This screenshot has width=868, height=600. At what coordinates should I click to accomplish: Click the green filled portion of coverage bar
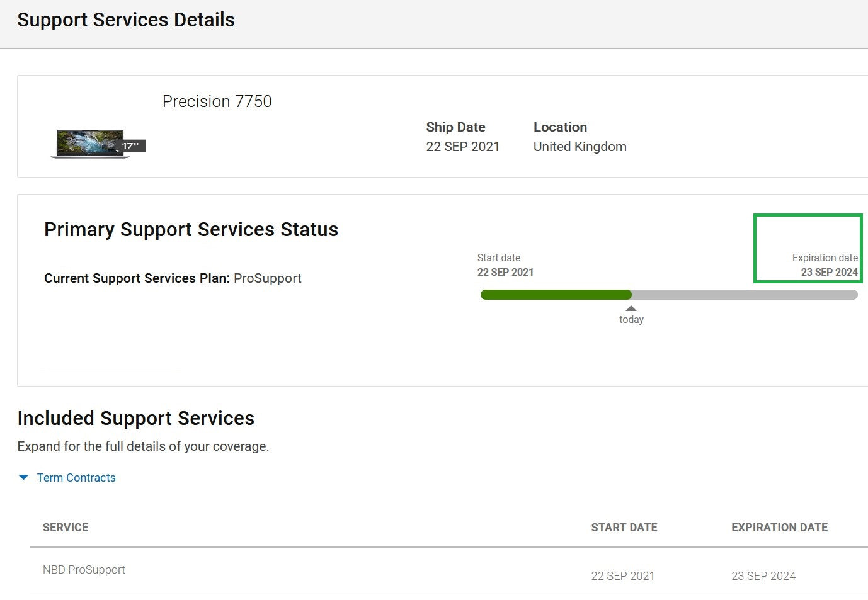[x=554, y=295]
